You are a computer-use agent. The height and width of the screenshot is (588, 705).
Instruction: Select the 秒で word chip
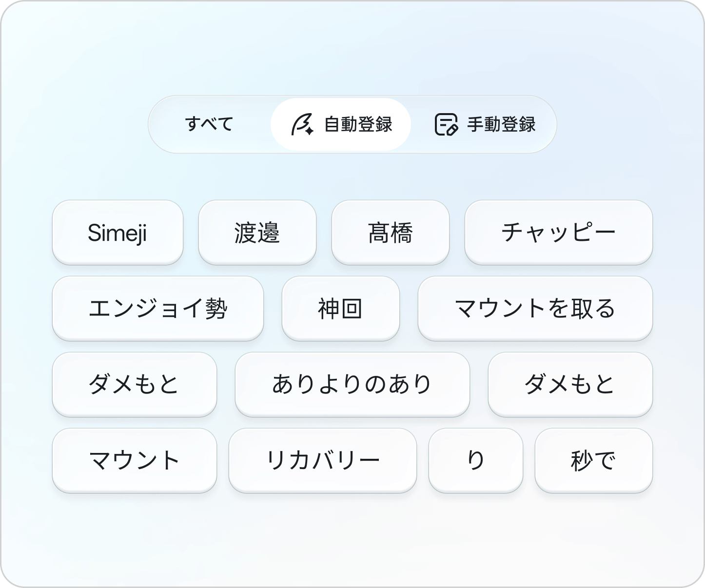pos(594,461)
